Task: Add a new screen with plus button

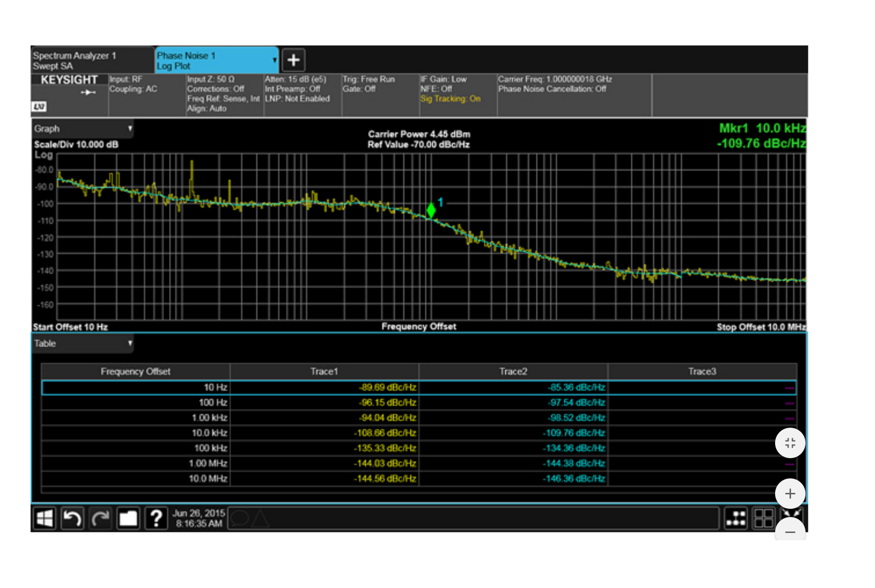Action: (293, 60)
